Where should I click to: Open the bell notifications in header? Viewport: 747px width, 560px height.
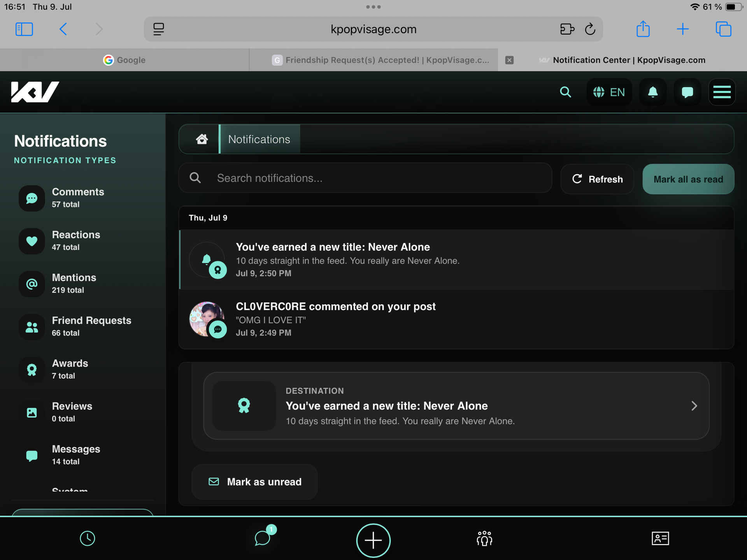click(x=653, y=92)
